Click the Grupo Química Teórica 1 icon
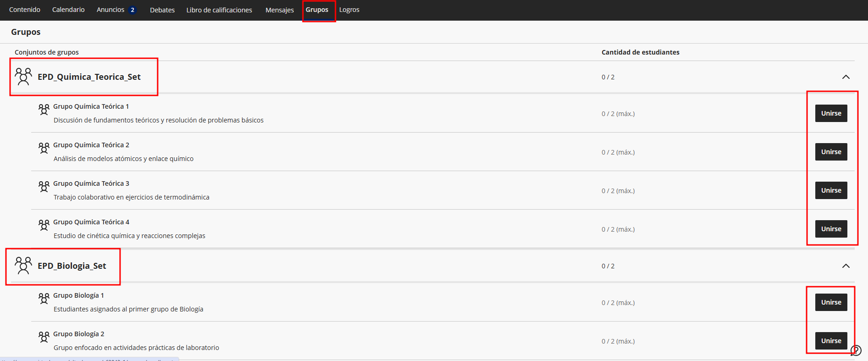This screenshot has height=361, width=868. click(x=44, y=109)
